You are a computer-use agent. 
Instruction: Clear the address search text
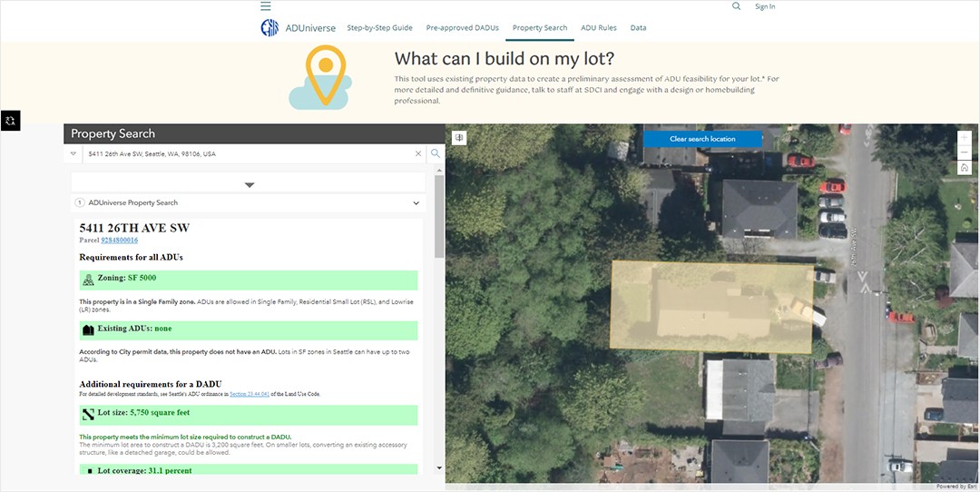point(418,154)
